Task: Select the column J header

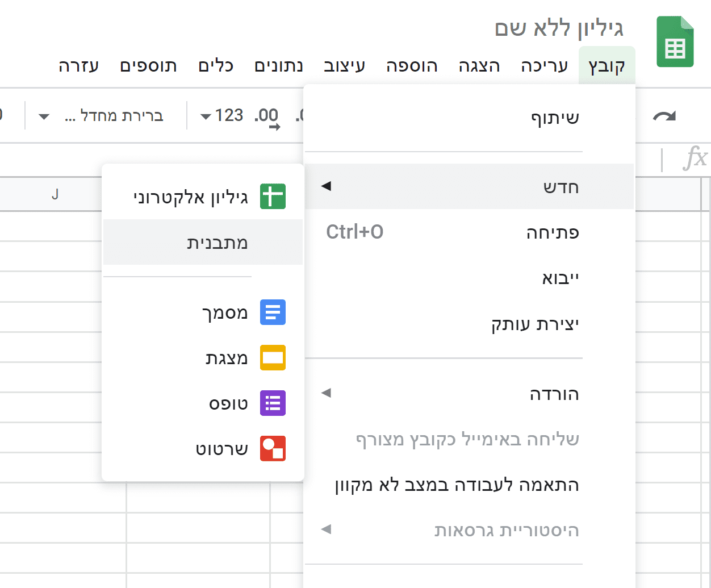Action: point(55,194)
